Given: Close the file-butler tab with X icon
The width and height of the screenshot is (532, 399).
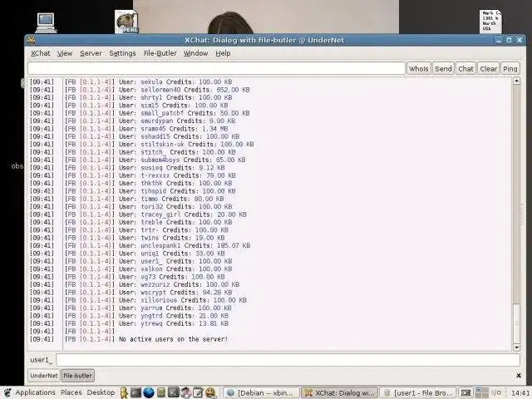Looking at the screenshot, I should 519,375.
